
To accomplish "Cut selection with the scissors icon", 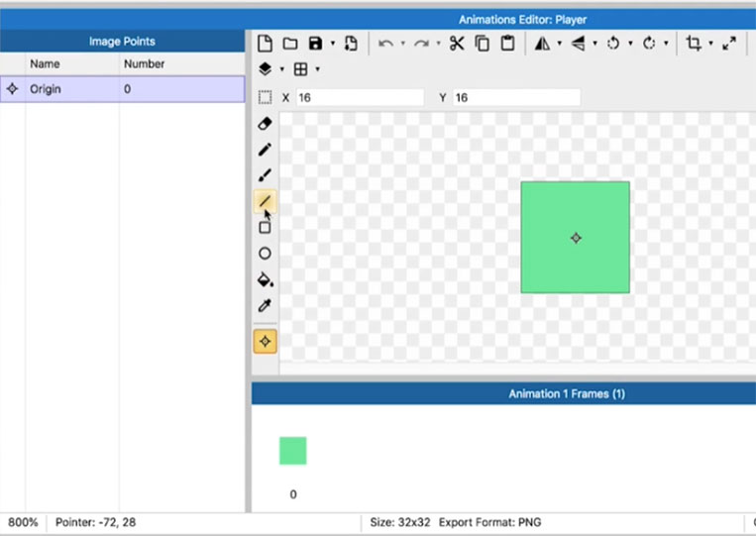I will click(457, 44).
